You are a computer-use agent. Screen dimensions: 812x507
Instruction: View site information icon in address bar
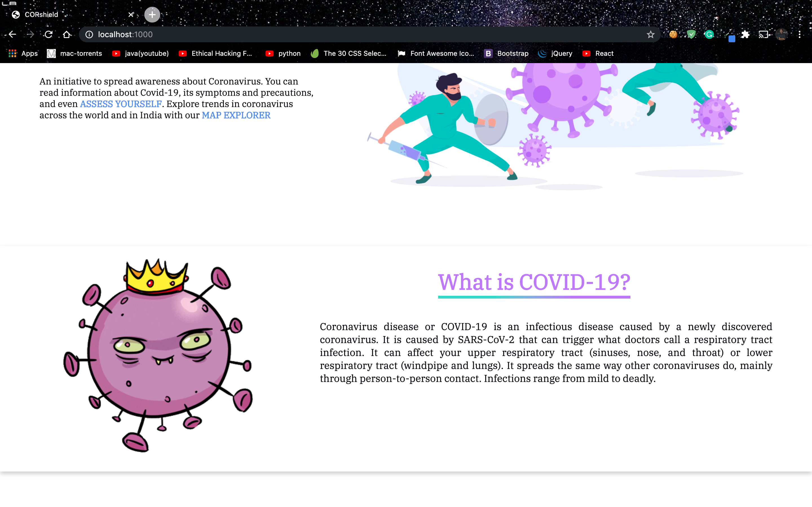pos(89,35)
